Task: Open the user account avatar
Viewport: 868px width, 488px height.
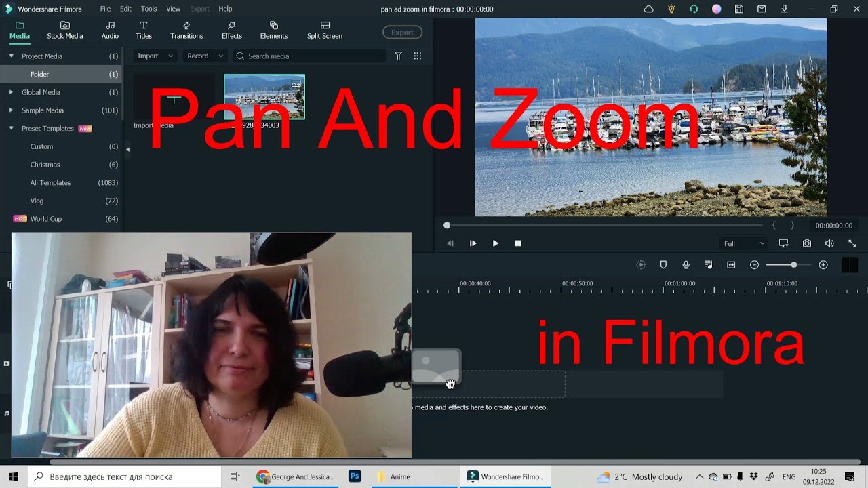Action: point(717,9)
